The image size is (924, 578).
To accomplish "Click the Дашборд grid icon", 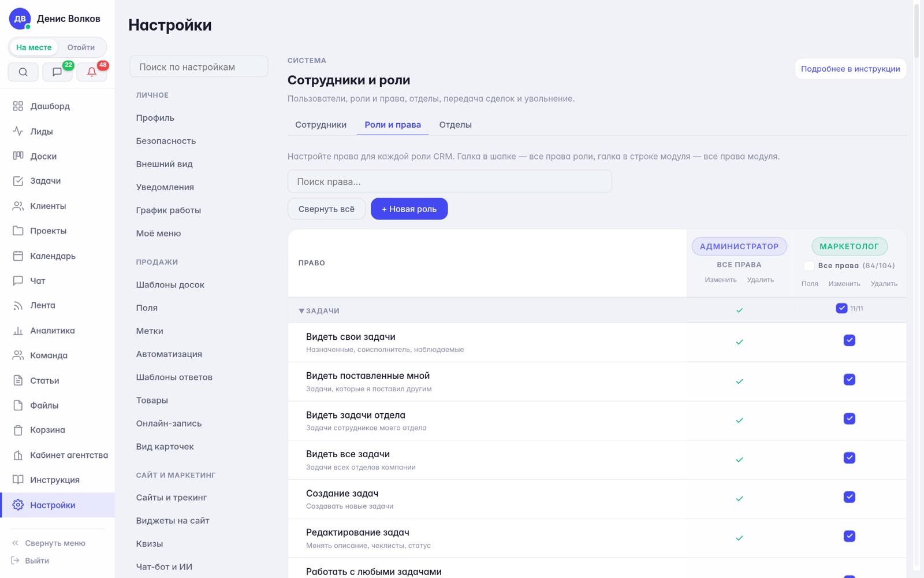I will (18, 106).
